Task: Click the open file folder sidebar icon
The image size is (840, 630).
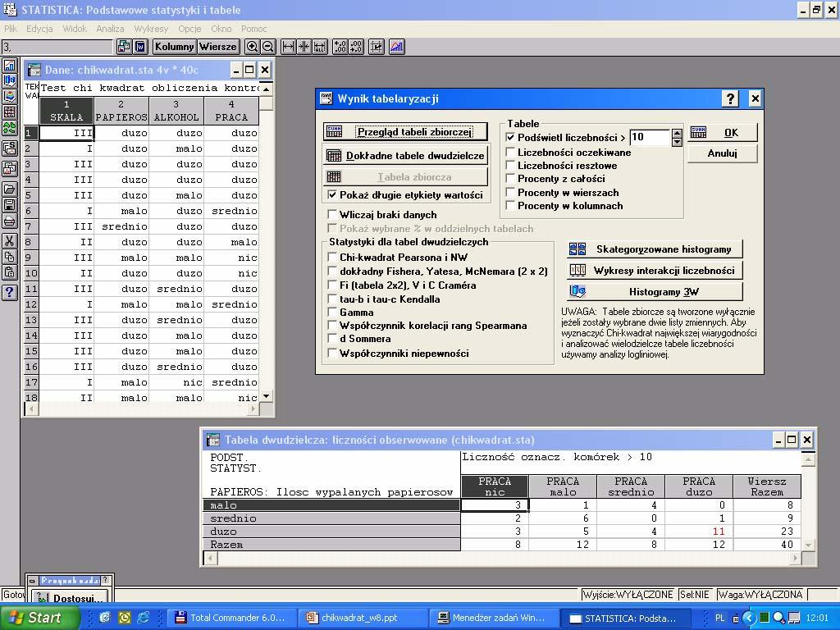Action: tap(10, 189)
